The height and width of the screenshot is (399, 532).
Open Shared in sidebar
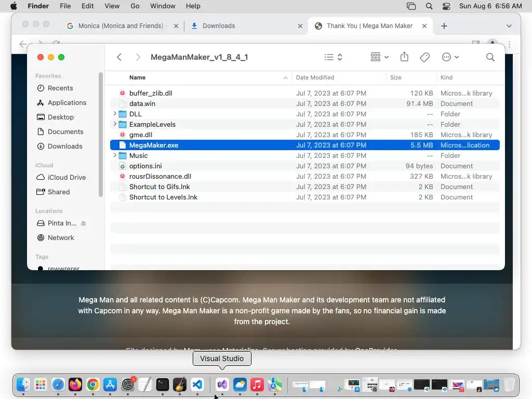click(54, 192)
